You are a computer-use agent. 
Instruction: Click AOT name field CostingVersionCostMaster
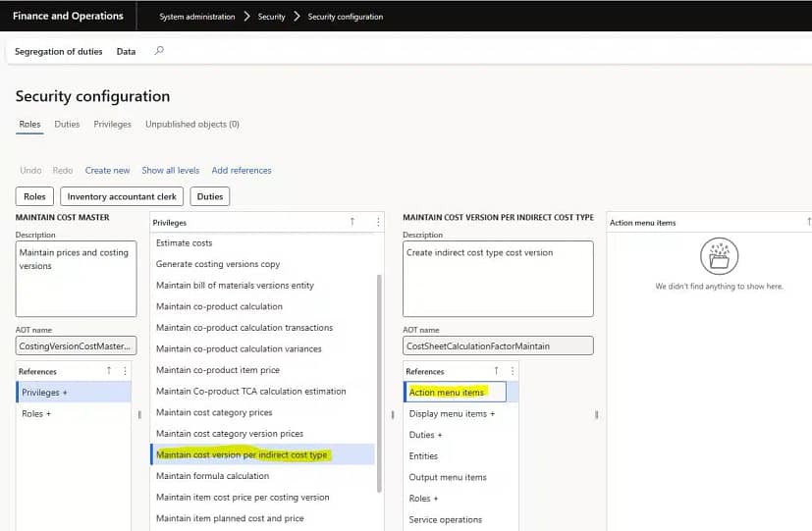click(77, 345)
